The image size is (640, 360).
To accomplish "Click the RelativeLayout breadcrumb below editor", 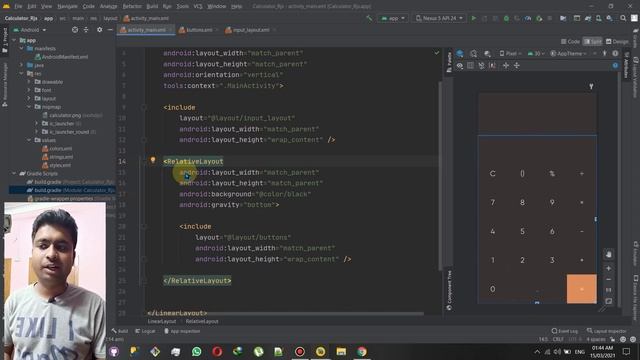I will [x=202, y=322].
